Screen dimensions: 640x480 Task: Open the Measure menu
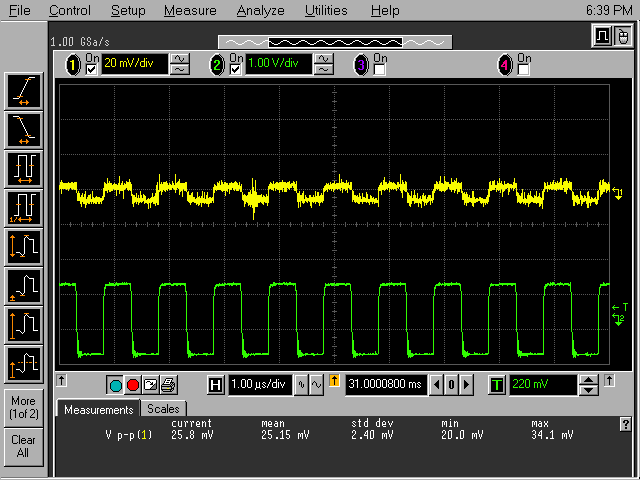coord(190,11)
